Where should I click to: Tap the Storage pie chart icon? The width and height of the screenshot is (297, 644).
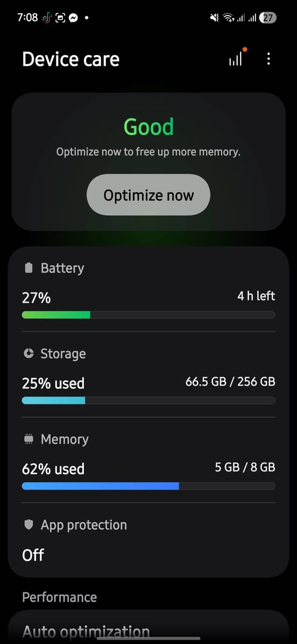click(29, 354)
